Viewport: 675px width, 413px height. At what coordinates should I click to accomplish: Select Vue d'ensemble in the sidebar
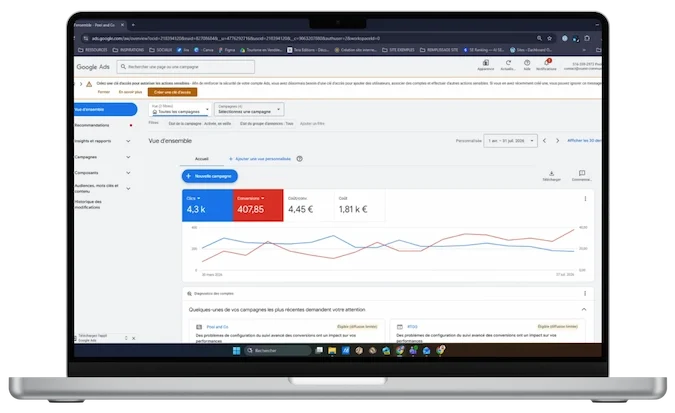point(105,109)
